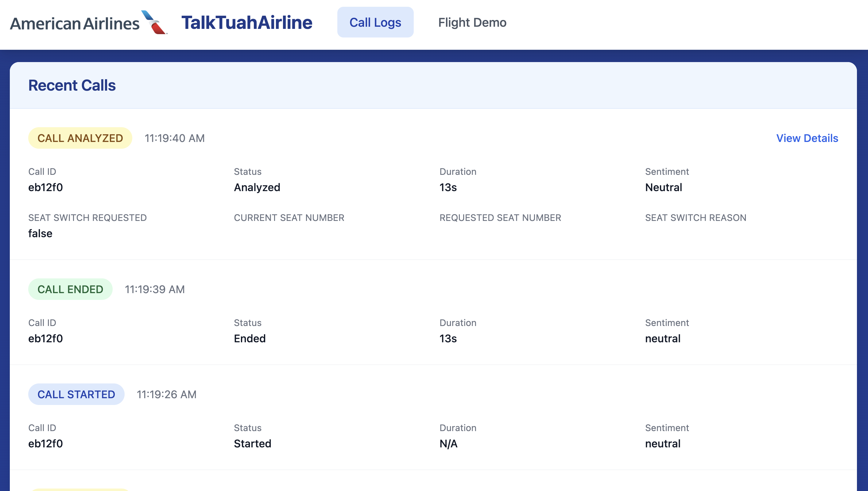Select the CALL STARTED status badge
Viewport: 868px width, 491px height.
[x=76, y=394]
